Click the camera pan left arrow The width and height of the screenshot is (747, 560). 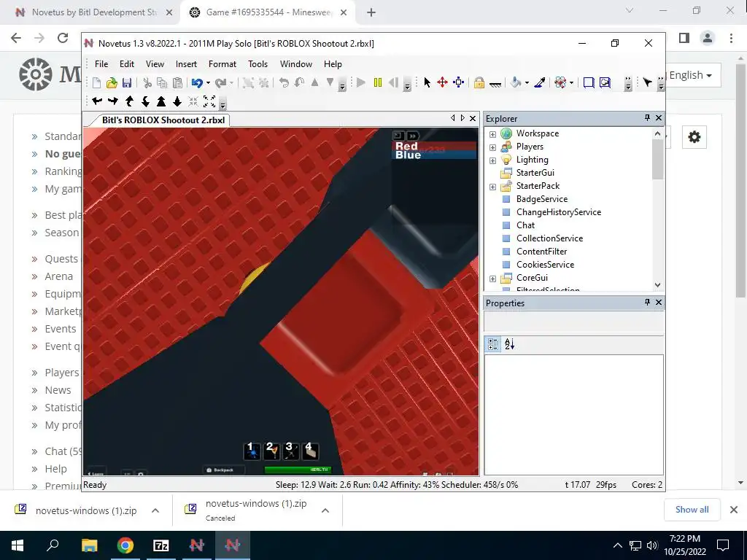tap(97, 101)
